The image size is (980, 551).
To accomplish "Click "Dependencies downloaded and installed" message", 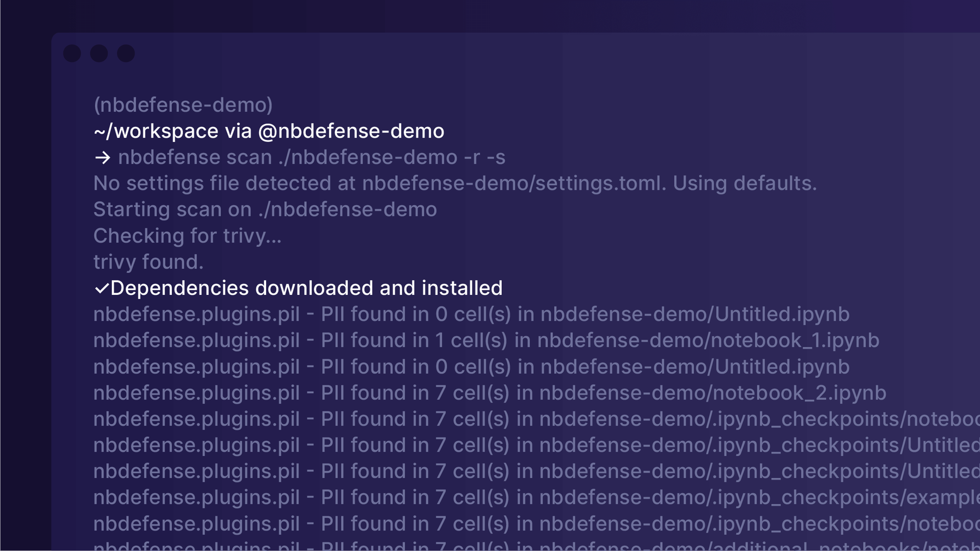I will [x=306, y=288].
